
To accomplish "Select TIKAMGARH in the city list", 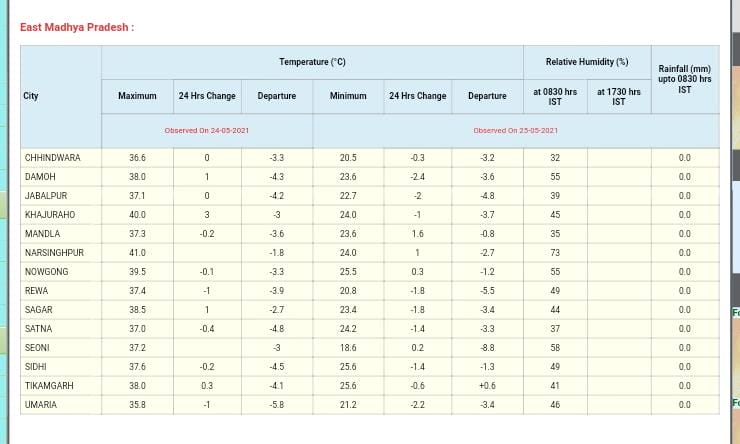I will 49,386.
